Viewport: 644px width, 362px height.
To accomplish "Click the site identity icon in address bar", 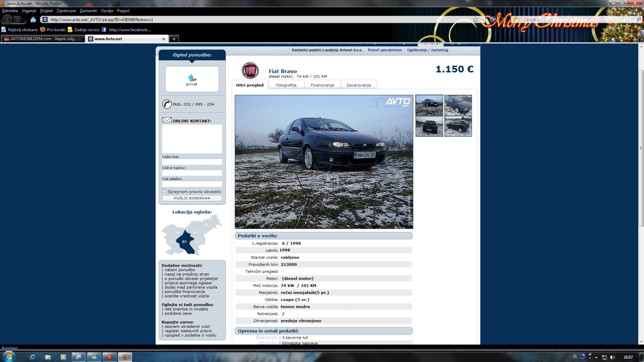I will (45, 19).
